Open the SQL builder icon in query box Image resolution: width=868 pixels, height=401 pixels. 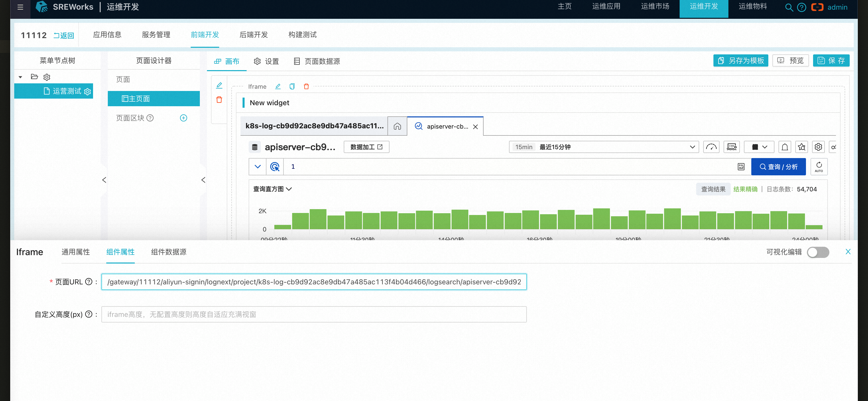coord(741,167)
